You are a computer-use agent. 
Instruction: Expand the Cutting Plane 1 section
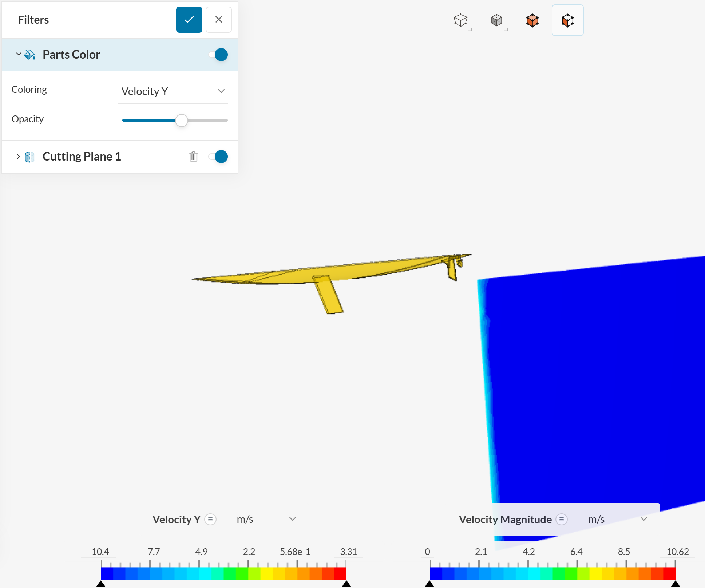pos(18,157)
